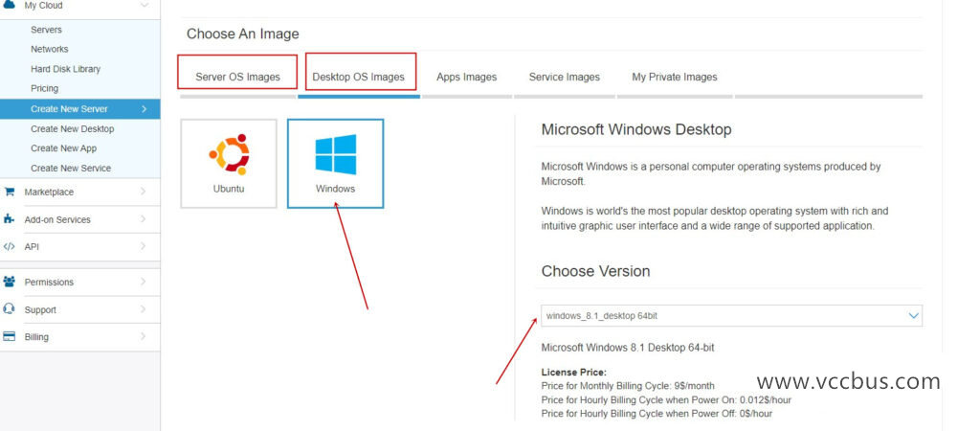Click the Add-on Services puzzle icon
The height and width of the screenshot is (431, 980).
click(x=9, y=219)
